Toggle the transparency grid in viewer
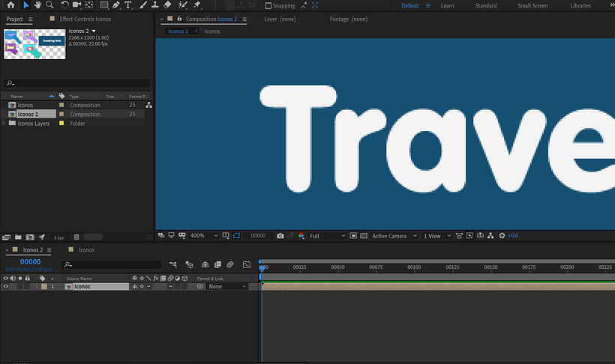Image resolution: width=615 pixels, height=364 pixels. click(364, 236)
